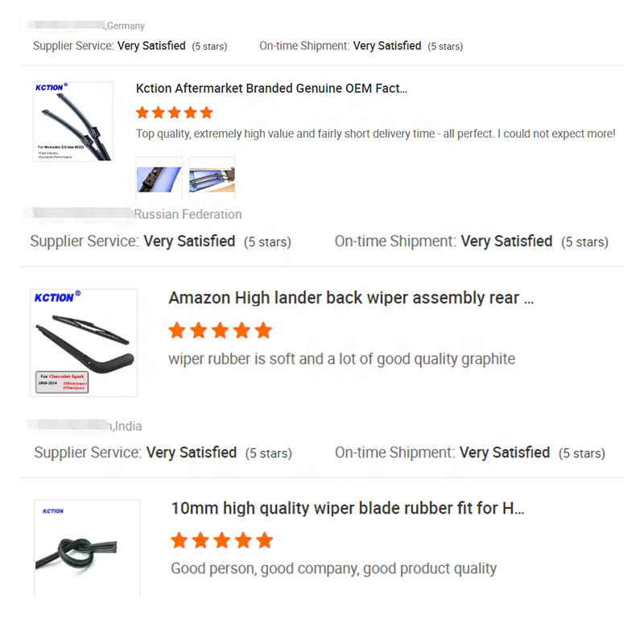644x644 pixels.
Task: Click the "wiper rubber is soft" review comment
Action: pos(341,359)
